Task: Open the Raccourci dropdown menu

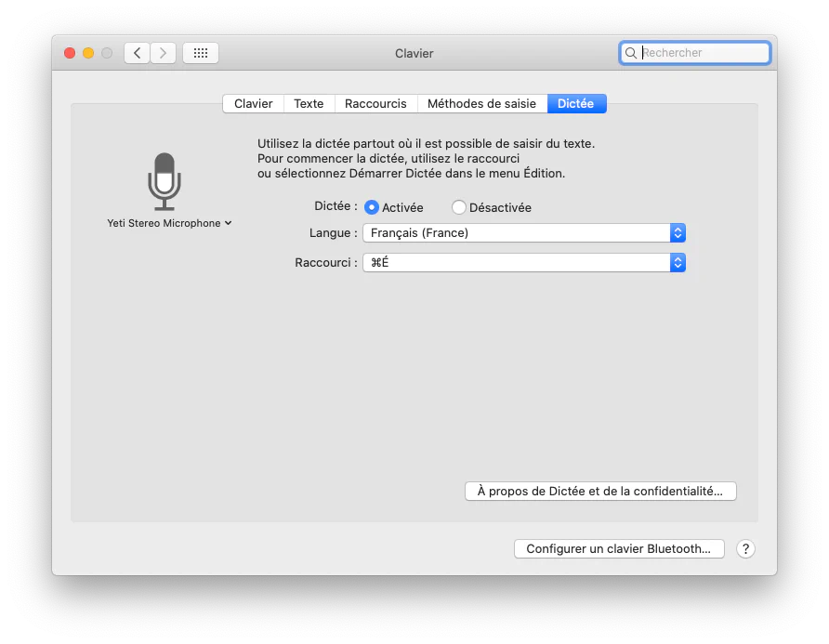Action: 523,263
